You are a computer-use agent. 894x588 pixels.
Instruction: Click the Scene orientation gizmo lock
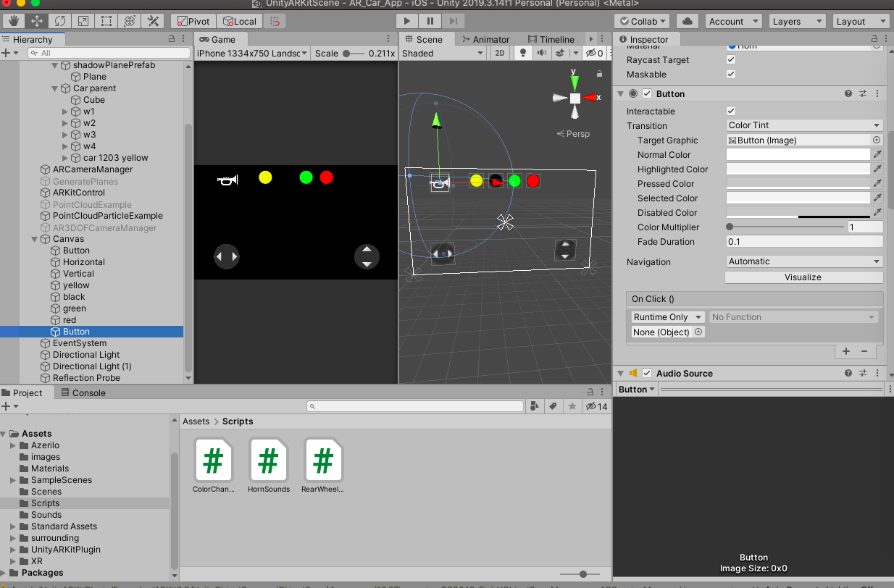[x=599, y=73]
